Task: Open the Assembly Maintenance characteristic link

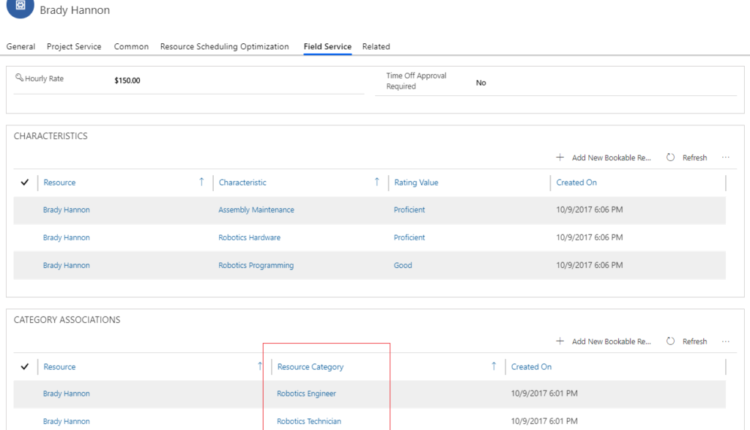Action: [x=256, y=210]
